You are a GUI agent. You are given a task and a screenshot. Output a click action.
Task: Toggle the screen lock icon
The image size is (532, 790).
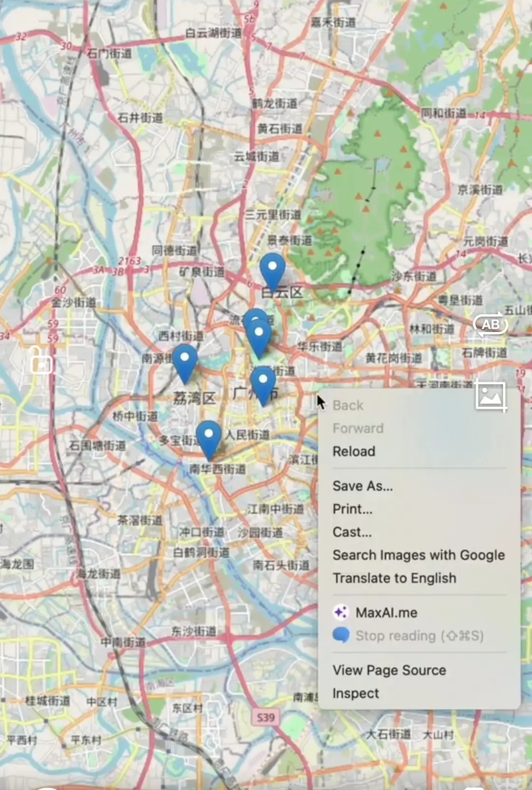pyautogui.click(x=41, y=361)
